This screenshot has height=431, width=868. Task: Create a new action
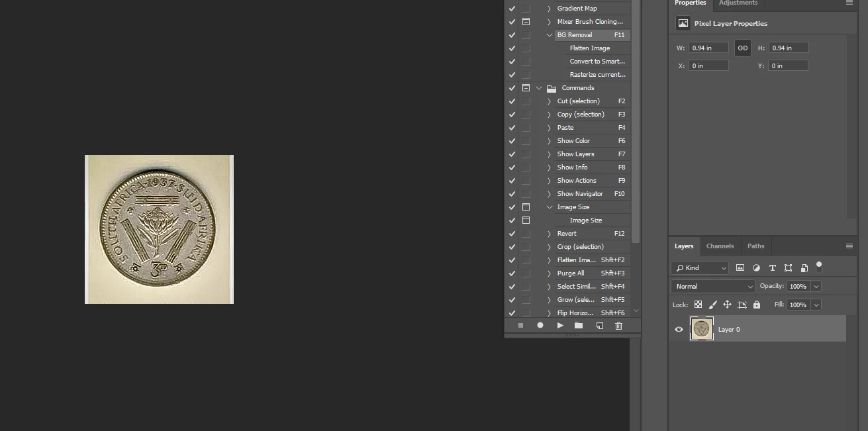pos(599,326)
